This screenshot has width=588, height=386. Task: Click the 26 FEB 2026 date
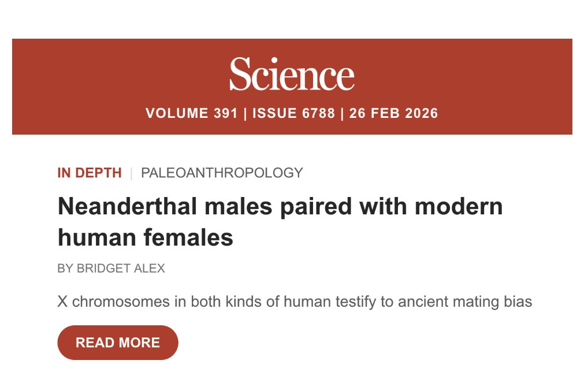(x=393, y=113)
